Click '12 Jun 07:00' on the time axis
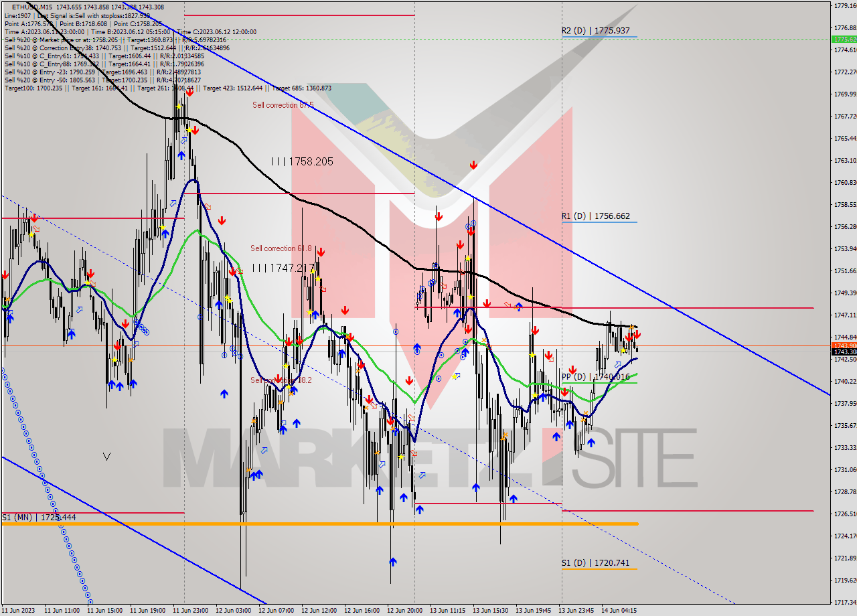 pos(276,611)
